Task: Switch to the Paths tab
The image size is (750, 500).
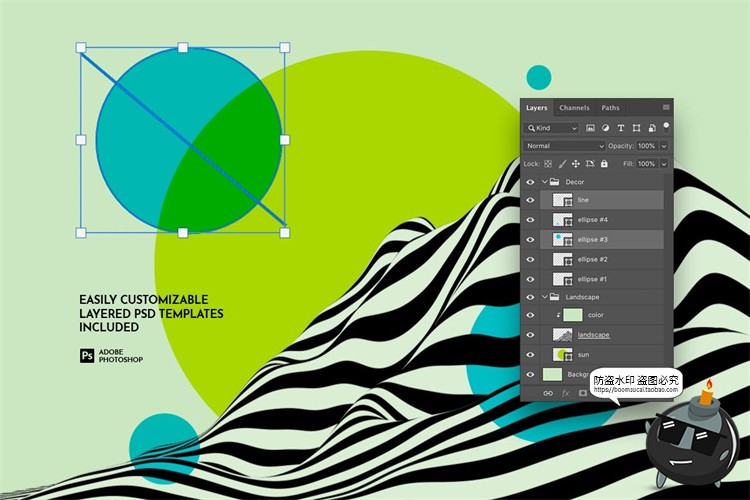Action: (610, 108)
